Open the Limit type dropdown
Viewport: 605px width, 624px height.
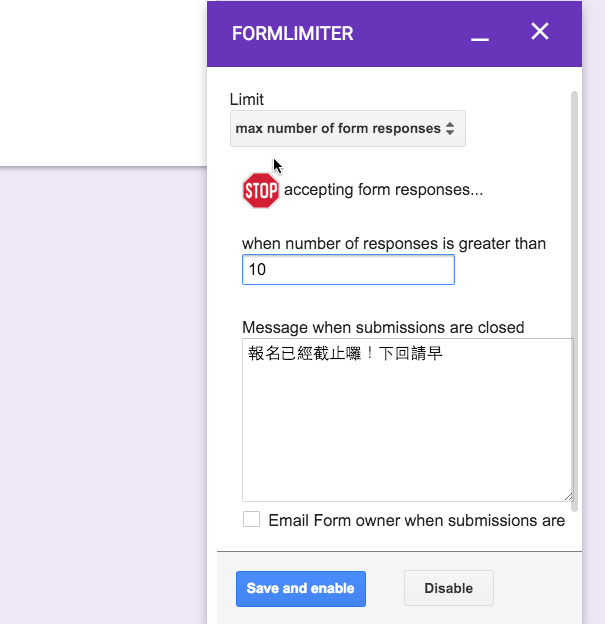pos(347,129)
